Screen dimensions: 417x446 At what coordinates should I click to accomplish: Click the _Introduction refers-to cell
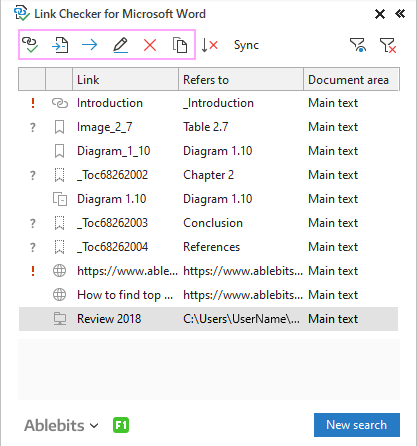218,103
